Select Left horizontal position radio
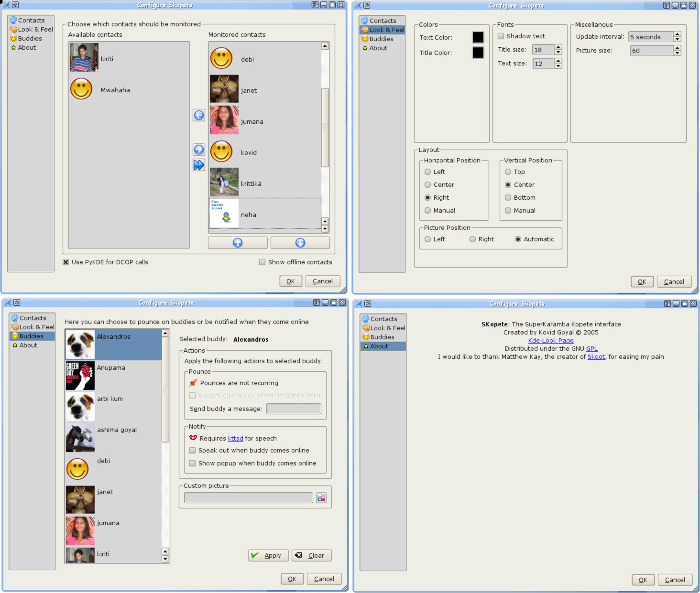This screenshot has width=700, height=593. click(428, 172)
